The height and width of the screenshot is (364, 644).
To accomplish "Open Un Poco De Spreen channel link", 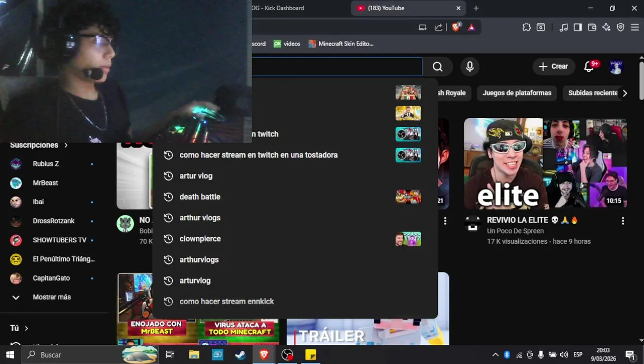I will pyautogui.click(x=515, y=231).
